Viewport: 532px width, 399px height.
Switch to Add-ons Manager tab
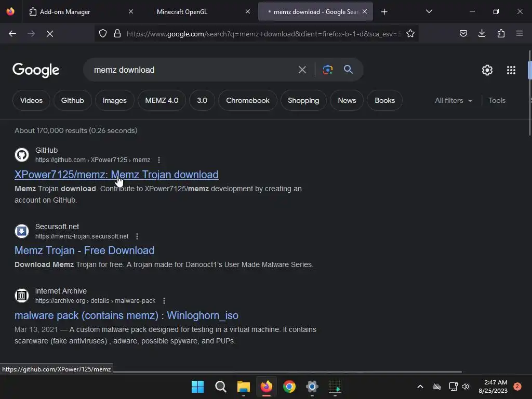pyautogui.click(x=81, y=11)
